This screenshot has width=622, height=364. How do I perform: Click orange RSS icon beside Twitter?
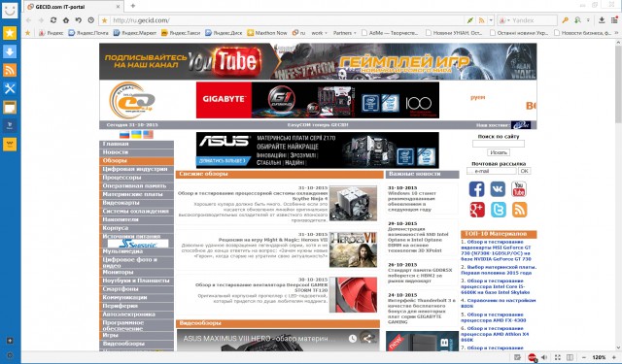519,210
